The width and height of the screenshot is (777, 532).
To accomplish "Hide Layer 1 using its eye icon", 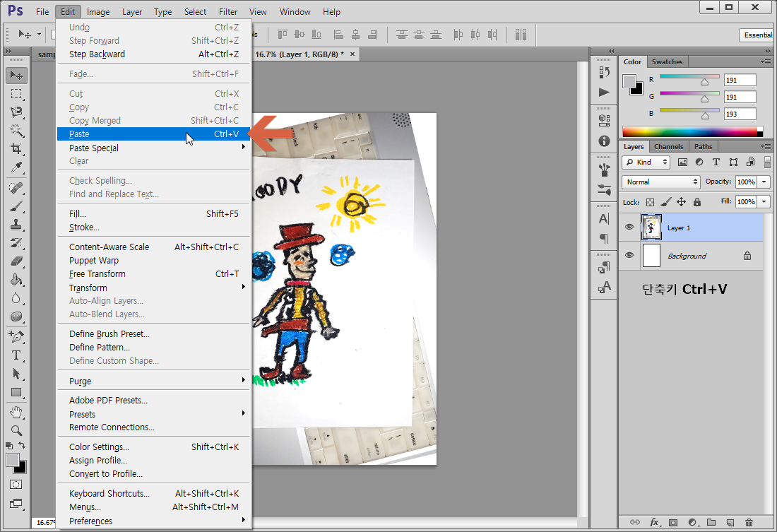I will pos(629,227).
